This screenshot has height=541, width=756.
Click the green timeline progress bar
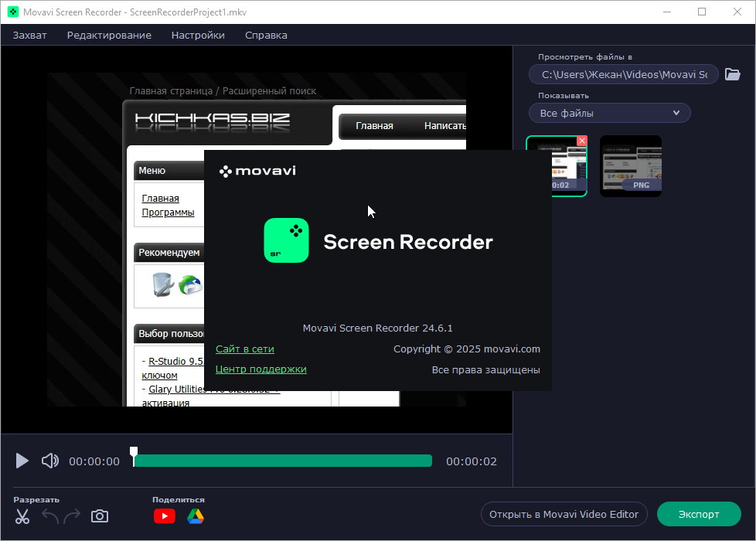(283, 461)
